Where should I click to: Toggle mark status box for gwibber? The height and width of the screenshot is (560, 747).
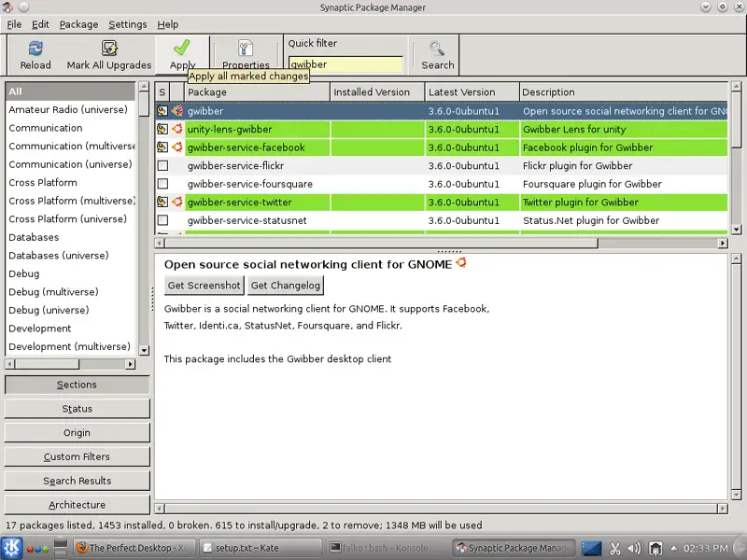tap(162, 111)
